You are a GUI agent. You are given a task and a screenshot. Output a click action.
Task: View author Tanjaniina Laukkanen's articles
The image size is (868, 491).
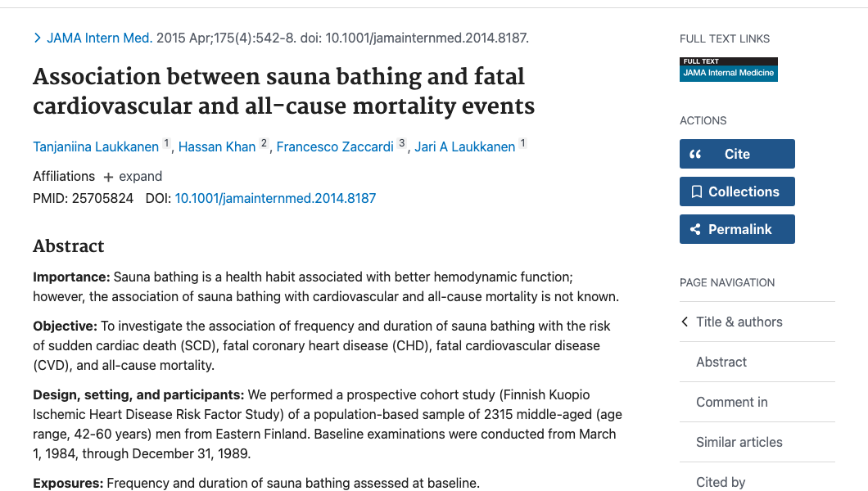click(95, 147)
